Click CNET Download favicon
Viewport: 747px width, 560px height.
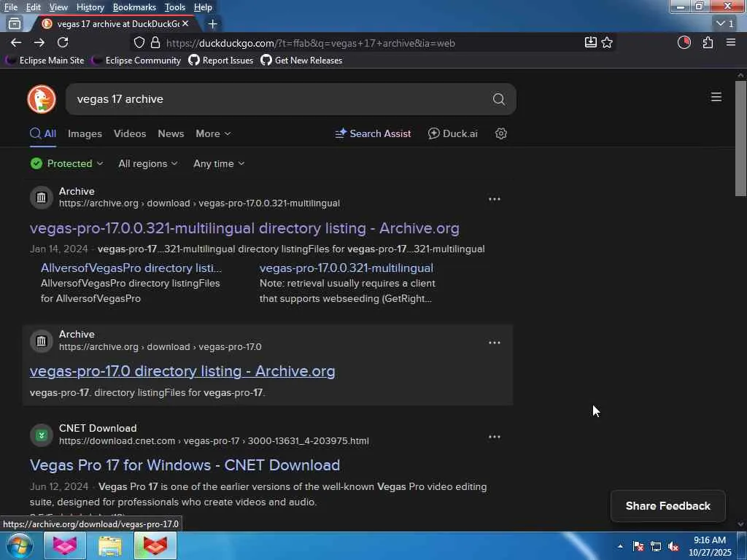click(42, 435)
